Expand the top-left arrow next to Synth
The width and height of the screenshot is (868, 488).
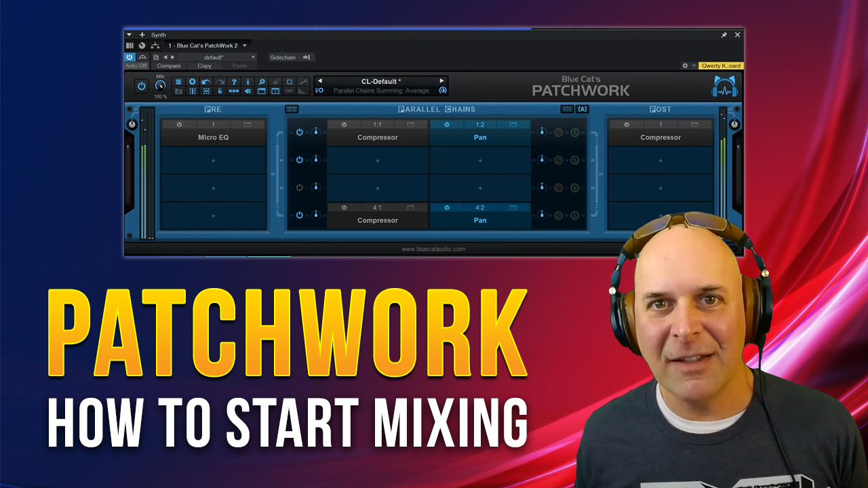(130, 35)
